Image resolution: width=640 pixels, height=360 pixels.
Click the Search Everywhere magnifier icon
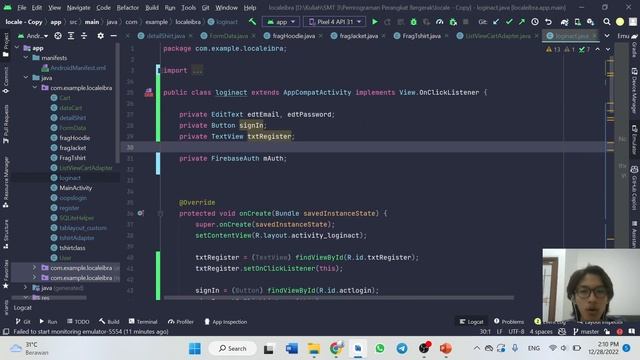click(x=607, y=22)
